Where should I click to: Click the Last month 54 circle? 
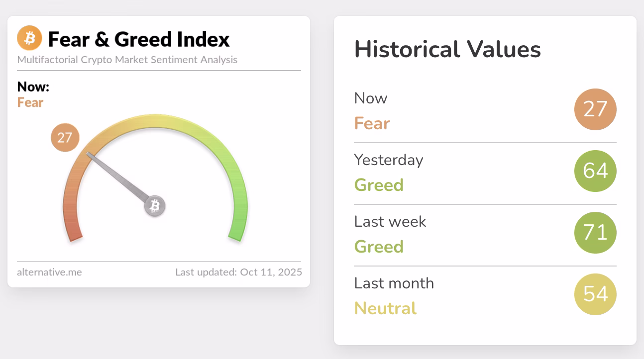(595, 294)
